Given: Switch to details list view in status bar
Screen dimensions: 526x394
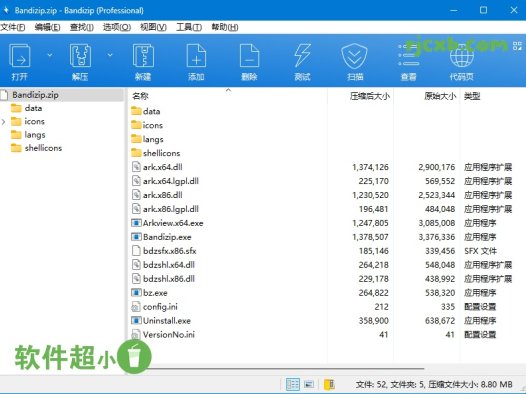Looking at the screenshot, I should pyautogui.click(x=293, y=384).
